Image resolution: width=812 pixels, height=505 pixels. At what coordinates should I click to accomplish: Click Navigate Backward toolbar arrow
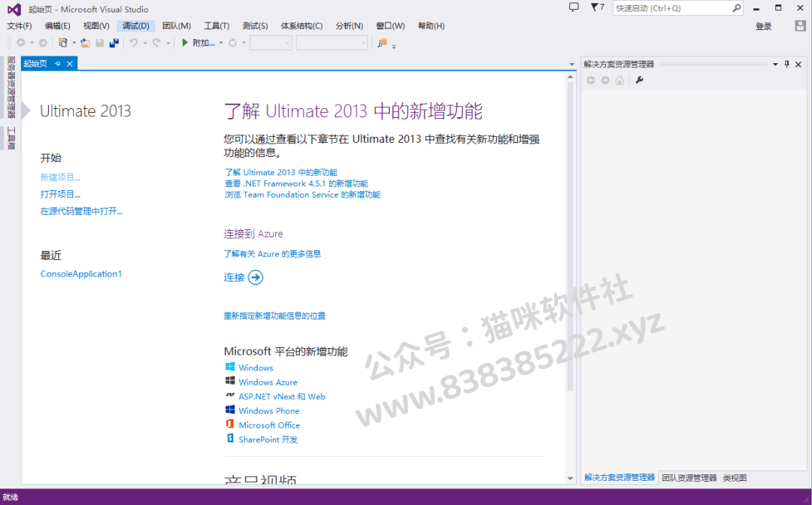[x=21, y=43]
